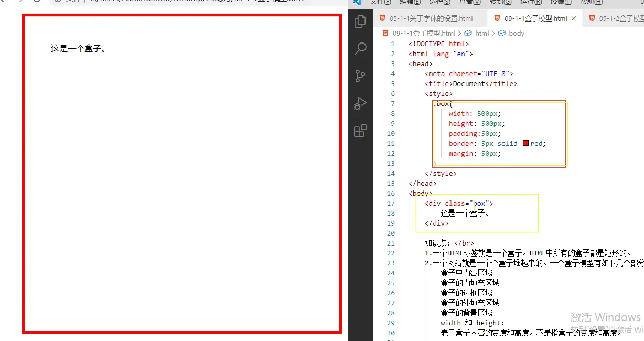
Task: Click the line starting 1.一个HTML标签就是一个盒子
Action: pyautogui.click(x=528, y=253)
